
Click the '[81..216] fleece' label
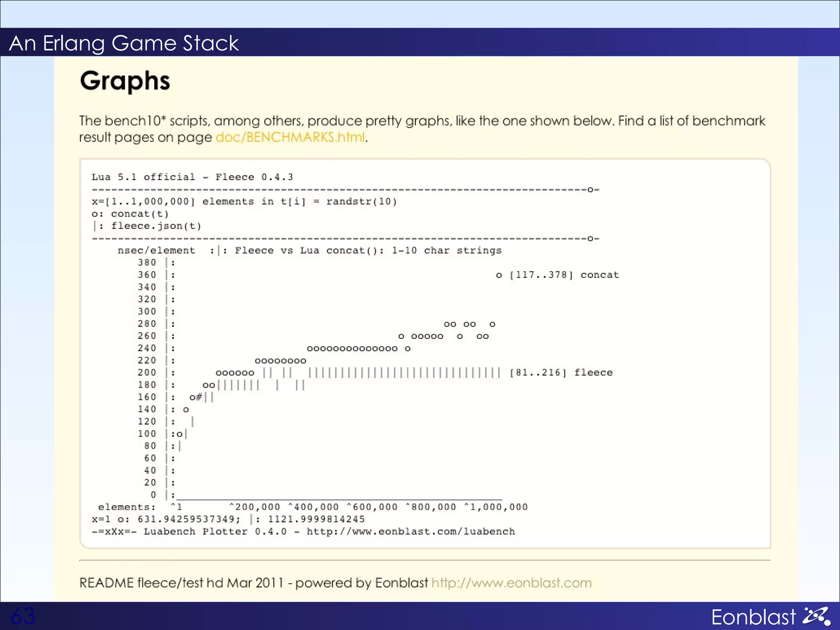(x=561, y=372)
